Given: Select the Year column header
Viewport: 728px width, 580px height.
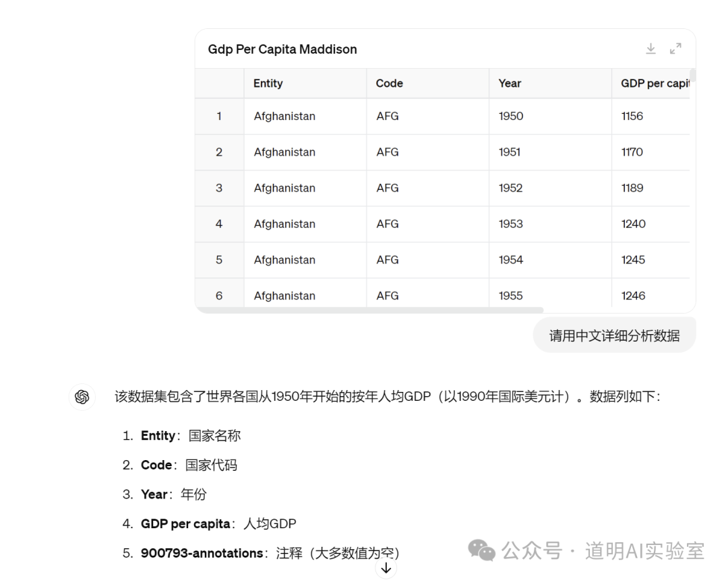Looking at the screenshot, I should point(510,84).
